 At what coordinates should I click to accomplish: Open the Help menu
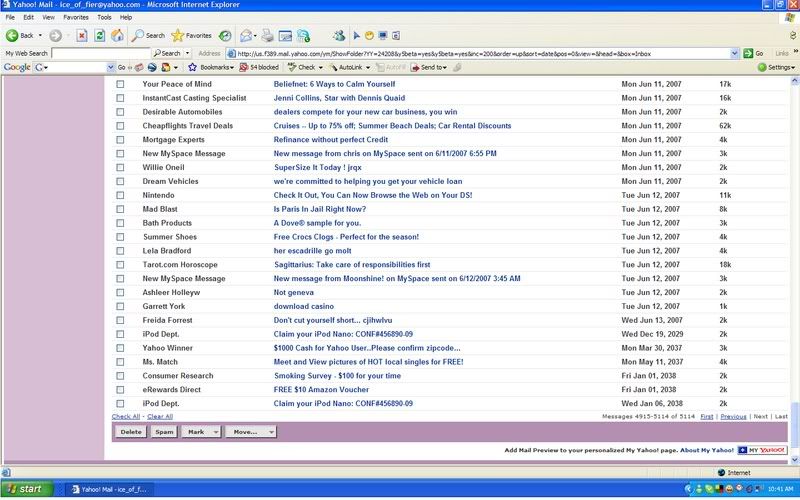[126, 17]
